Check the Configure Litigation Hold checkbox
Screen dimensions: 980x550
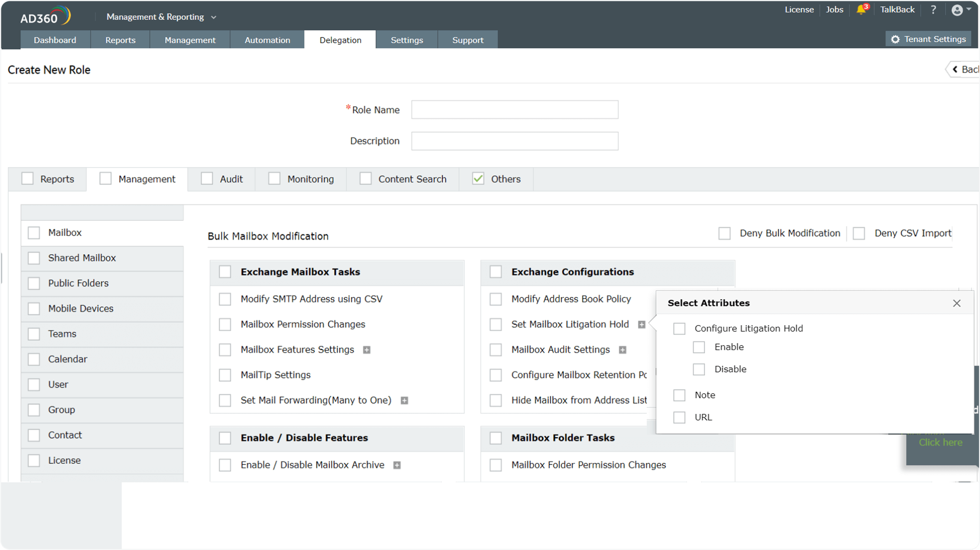(x=679, y=329)
